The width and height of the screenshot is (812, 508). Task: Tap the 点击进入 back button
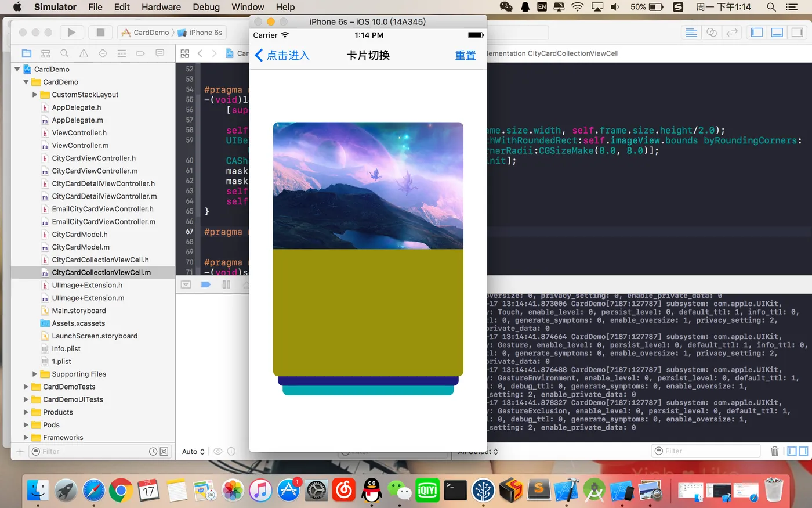pos(282,56)
